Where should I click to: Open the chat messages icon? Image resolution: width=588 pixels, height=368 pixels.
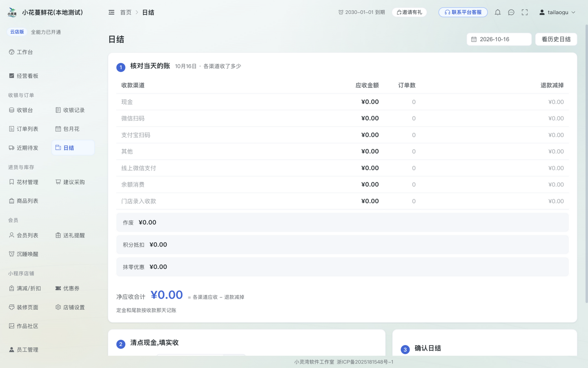(x=511, y=12)
